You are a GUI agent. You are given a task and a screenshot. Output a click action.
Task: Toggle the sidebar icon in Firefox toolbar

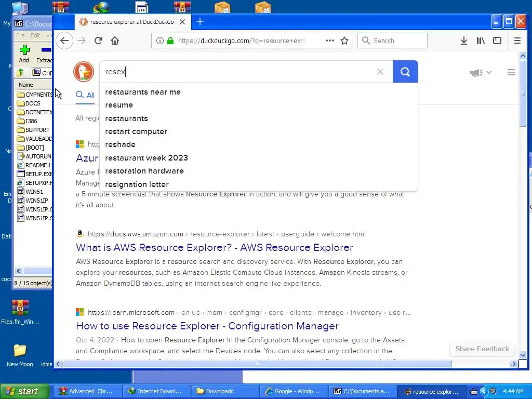pos(497,41)
